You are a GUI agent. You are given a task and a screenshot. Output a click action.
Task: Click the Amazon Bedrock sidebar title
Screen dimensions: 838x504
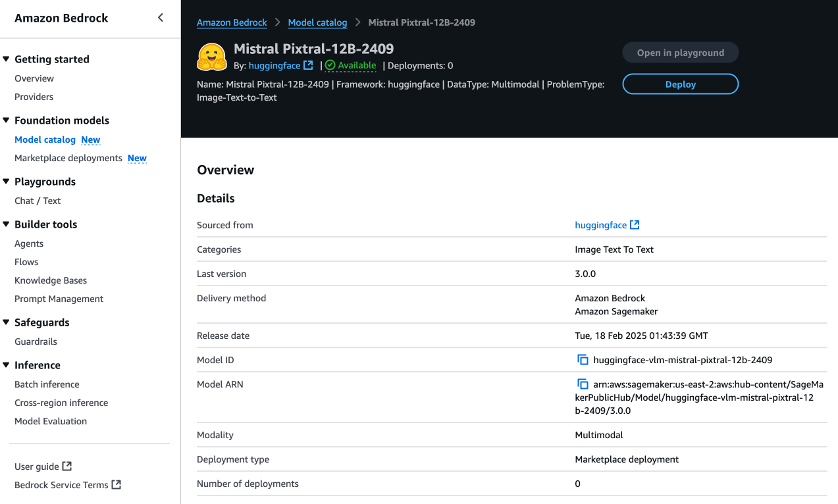pyautogui.click(x=61, y=18)
